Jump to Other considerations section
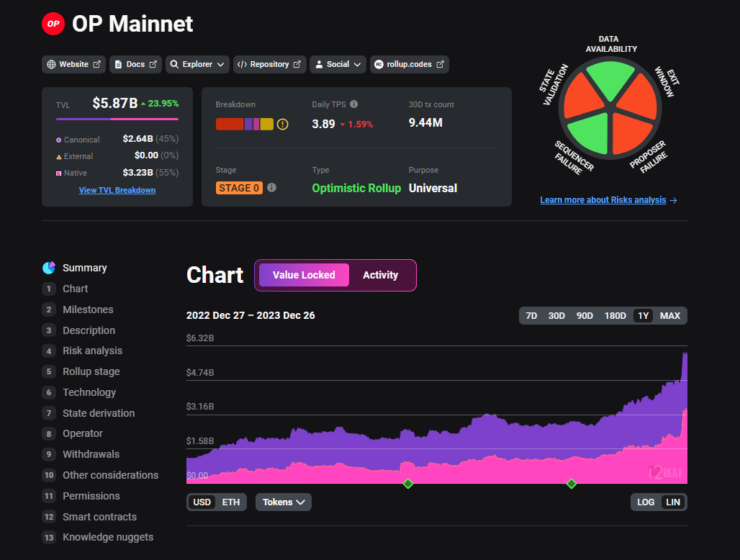Screen dimensions: 740x560 click(x=110, y=475)
